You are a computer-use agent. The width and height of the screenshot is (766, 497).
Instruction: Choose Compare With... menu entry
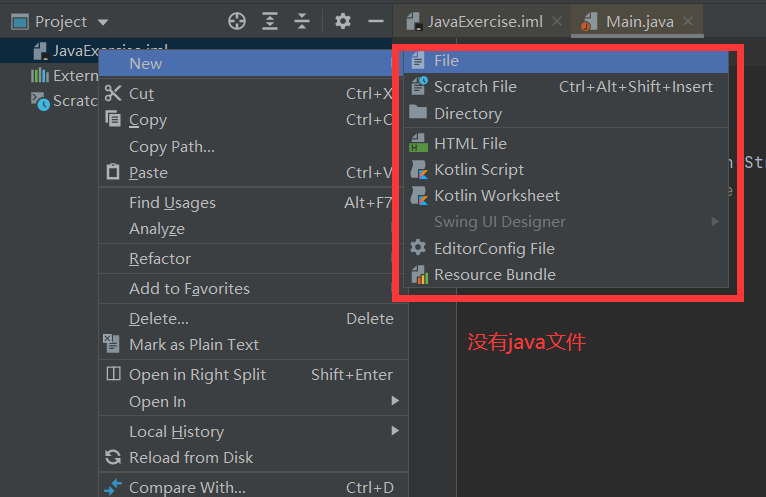tap(253, 487)
